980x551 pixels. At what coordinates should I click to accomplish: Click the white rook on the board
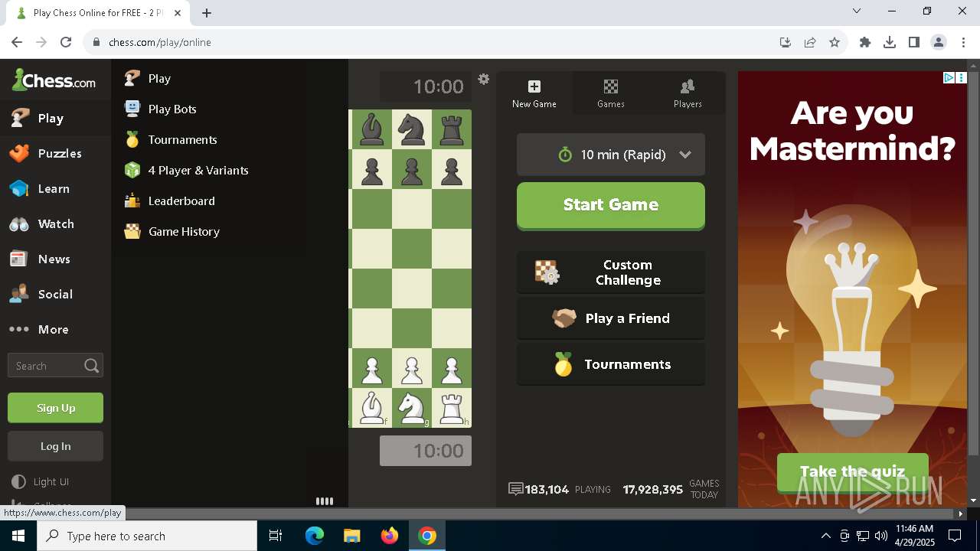452,408
